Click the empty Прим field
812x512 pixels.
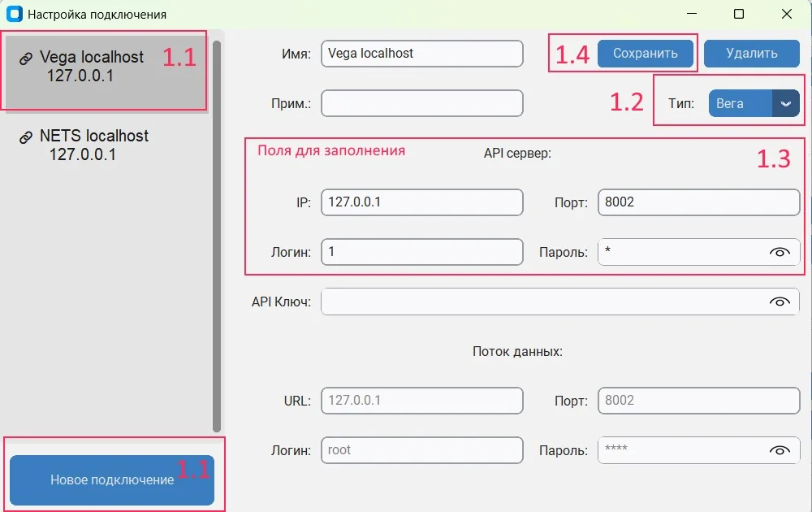(421, 103)
